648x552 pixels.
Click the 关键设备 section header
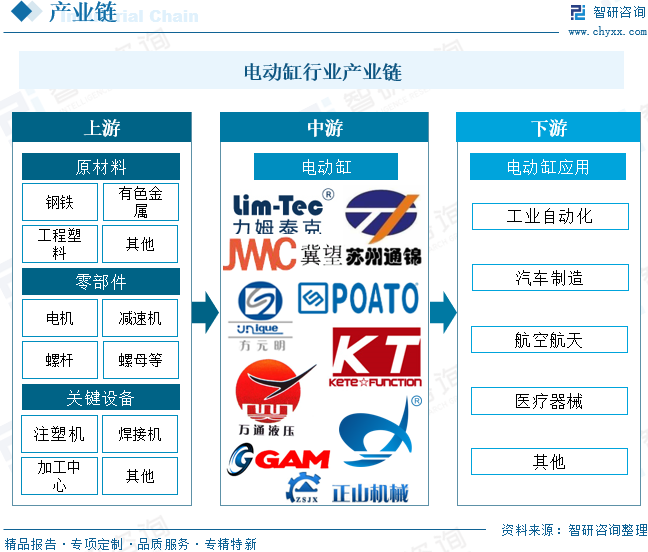(x=101, y=398)
